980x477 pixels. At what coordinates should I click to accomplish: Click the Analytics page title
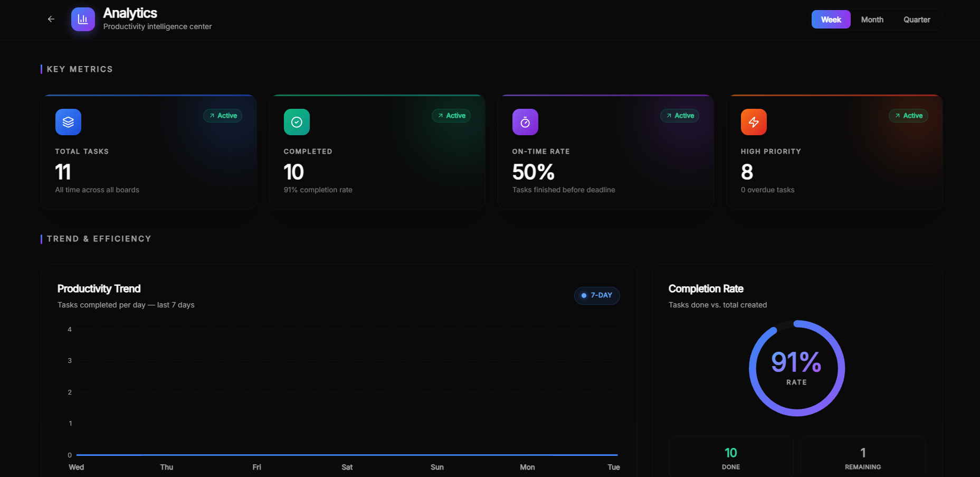click(x=130, y=13)
